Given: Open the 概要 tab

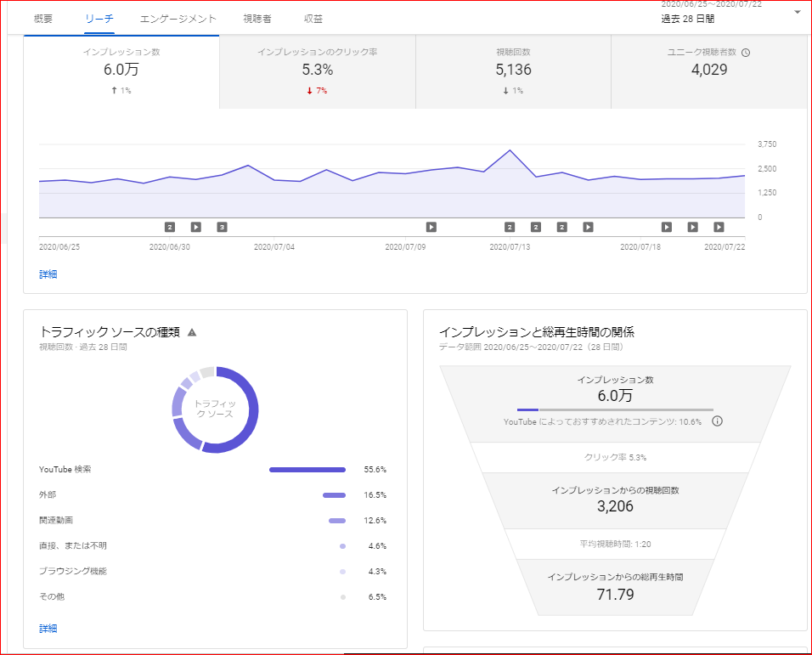Looking at the screenshot, I should [43, 20].
